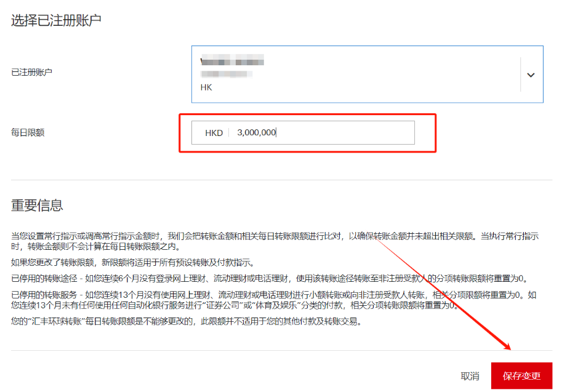Click the 已注册账户 label
The width and height of the screenshot is (562, 392).
point(32,72)
